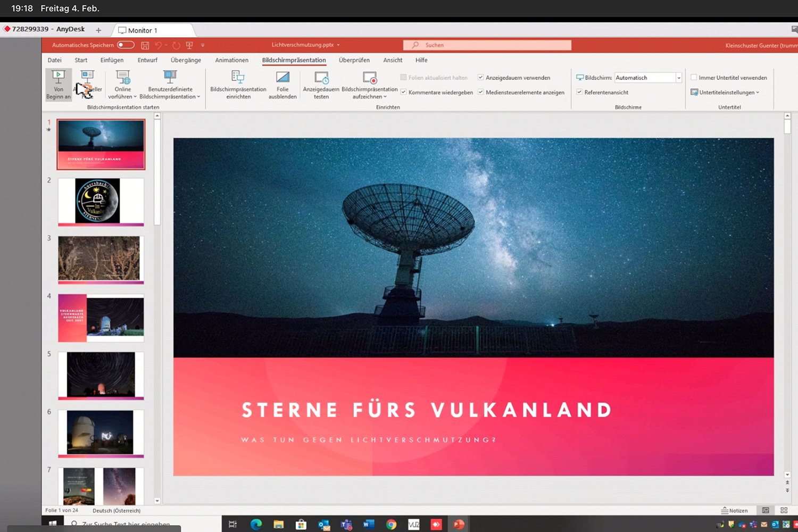Click the slide title STERNE FÜRS VULKANLAND
798x532 pixels.
tap(427, 410)
